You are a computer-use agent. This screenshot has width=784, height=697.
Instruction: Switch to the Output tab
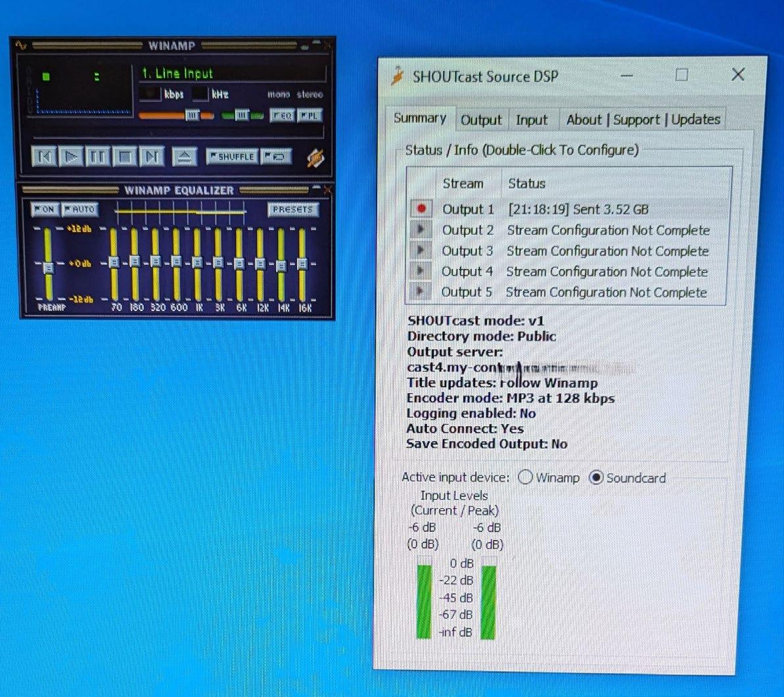[x=481, y=120]
